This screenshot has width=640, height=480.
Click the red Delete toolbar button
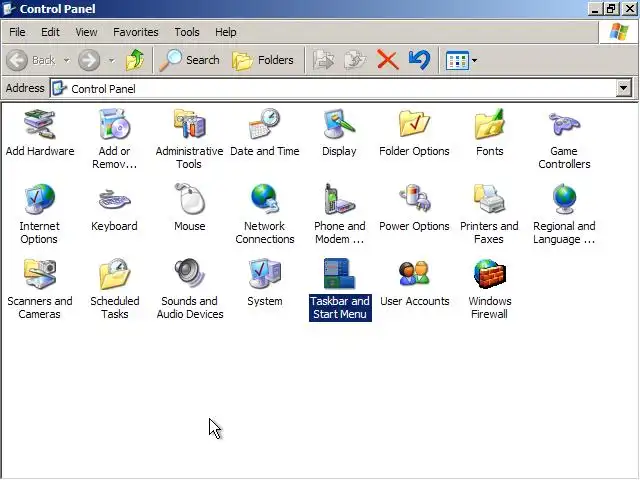[387, 60]
